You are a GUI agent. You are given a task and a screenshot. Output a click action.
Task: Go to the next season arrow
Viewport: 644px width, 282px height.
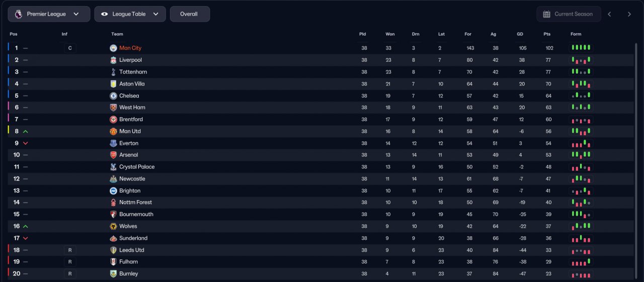tap(629, 14)
